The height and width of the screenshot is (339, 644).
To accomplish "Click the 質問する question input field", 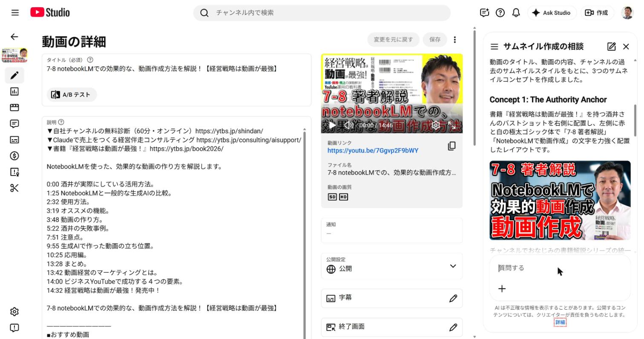I will (560, 268).
